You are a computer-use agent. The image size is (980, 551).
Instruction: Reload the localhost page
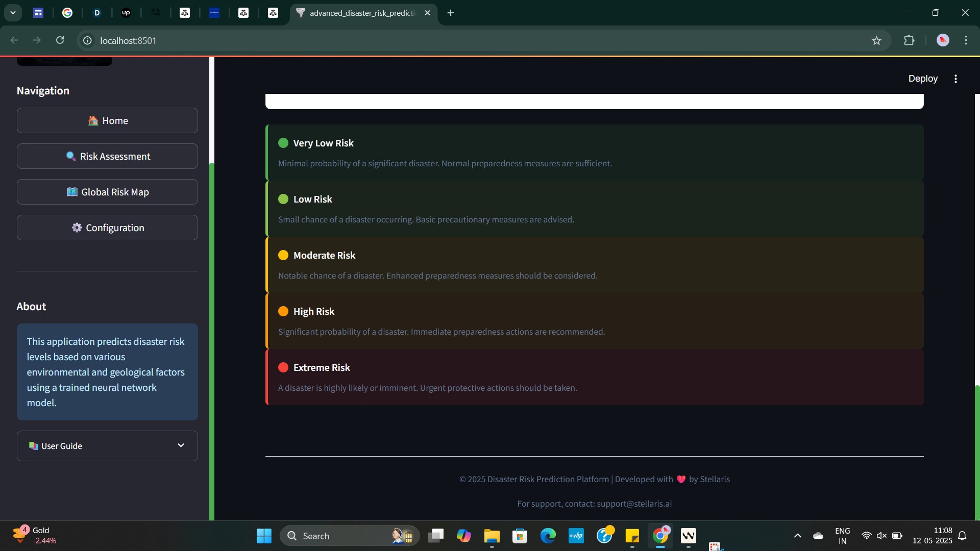coord(60,40)
